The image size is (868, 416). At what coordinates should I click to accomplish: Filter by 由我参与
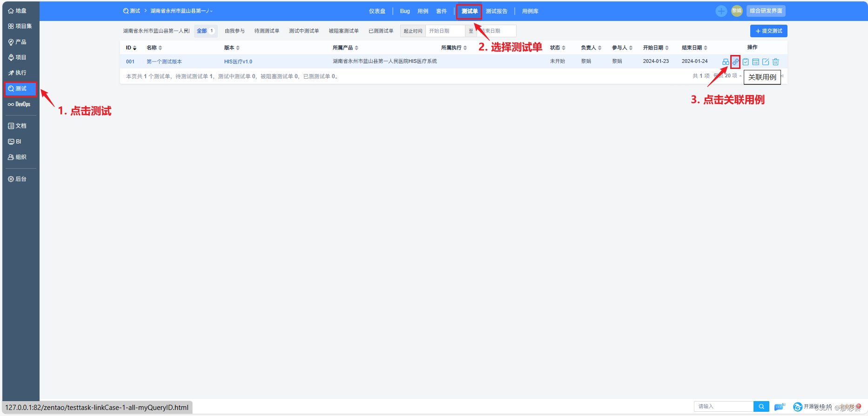point(235,31)
